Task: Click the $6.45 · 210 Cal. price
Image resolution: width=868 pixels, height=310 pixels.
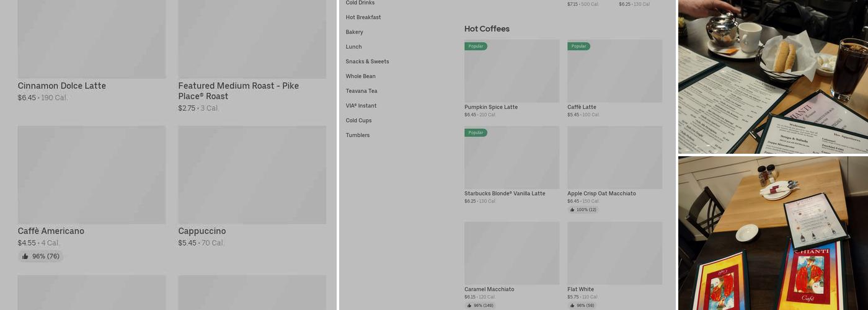Action: tap(480, 115)
